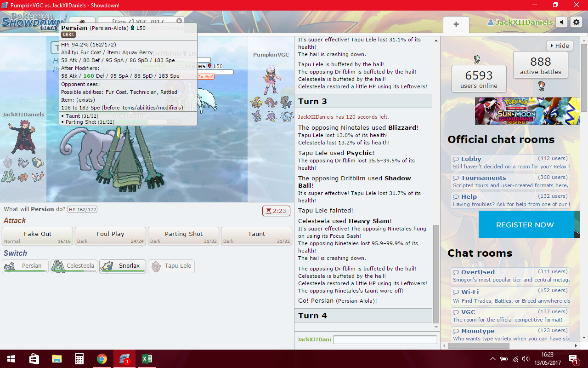Click the Celesteela switch button
The height and width of the screenshot is (368, 588).
(73, 266)
